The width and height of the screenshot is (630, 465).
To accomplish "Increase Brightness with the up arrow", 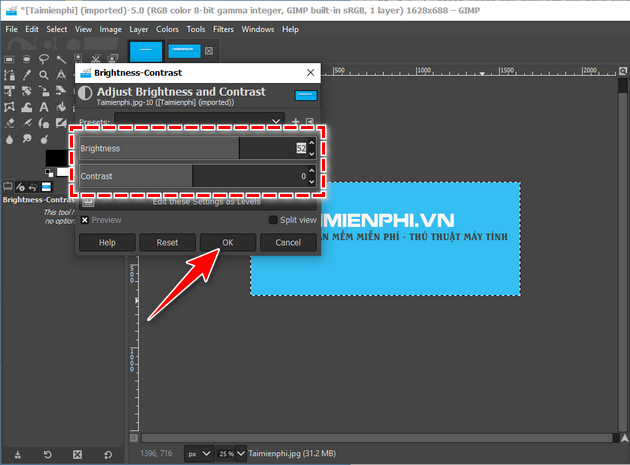I will point(312,143).
